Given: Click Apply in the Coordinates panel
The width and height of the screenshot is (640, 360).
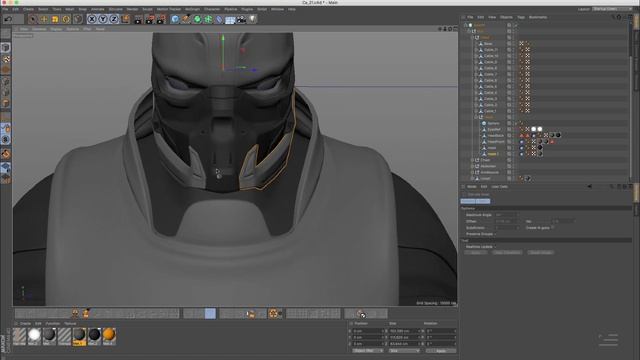Looking at the screenshot, I should [x=441, y=351].
